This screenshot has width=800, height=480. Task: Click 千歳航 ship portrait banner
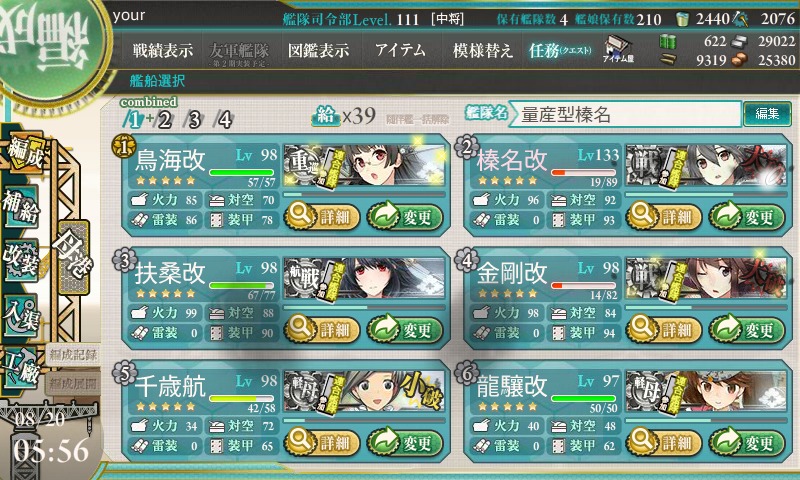[364, 391]
